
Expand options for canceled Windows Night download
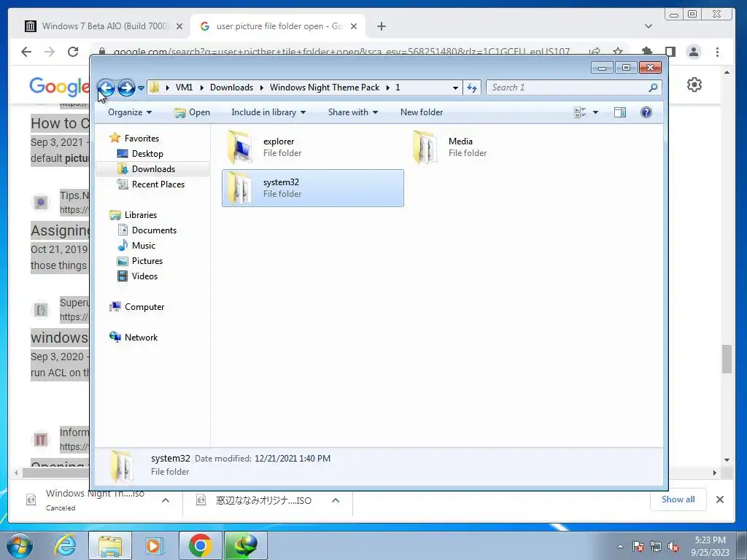pyautogui.click(x=166, y=500)
